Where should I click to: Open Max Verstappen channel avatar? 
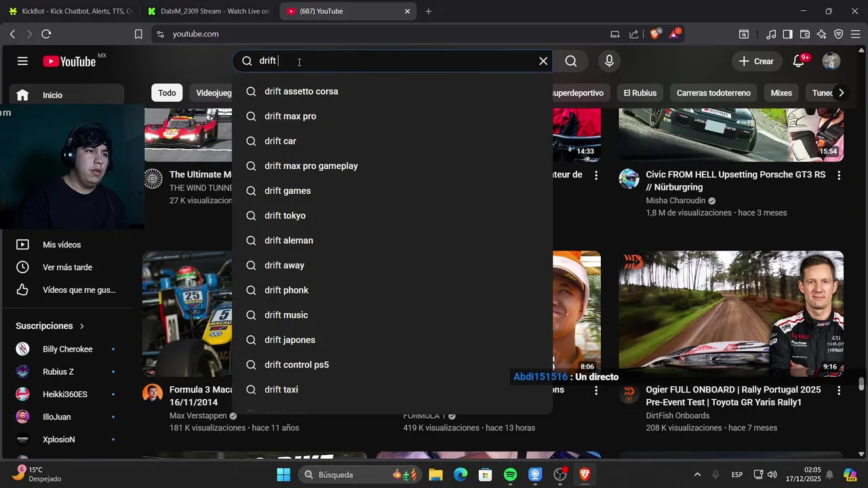pos(153,393)
